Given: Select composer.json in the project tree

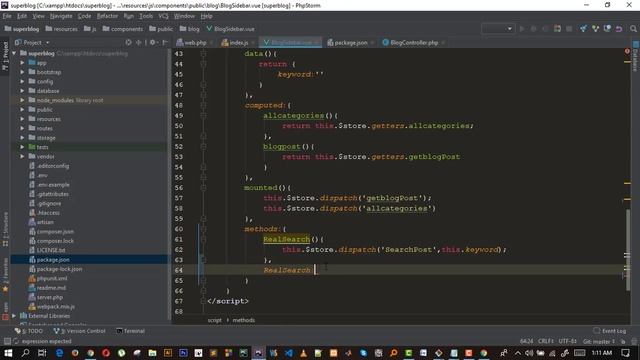Looking at the screenshot, I should [55, 231].
